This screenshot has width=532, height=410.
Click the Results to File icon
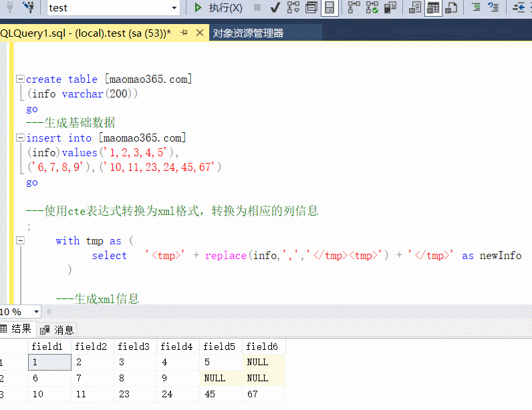pyautogui.click(x=451, y=8)
